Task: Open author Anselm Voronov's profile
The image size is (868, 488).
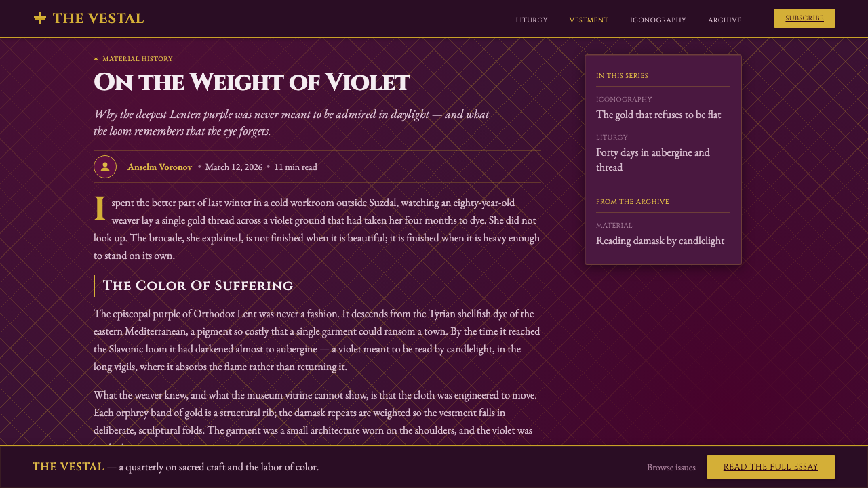Action: 160,167
